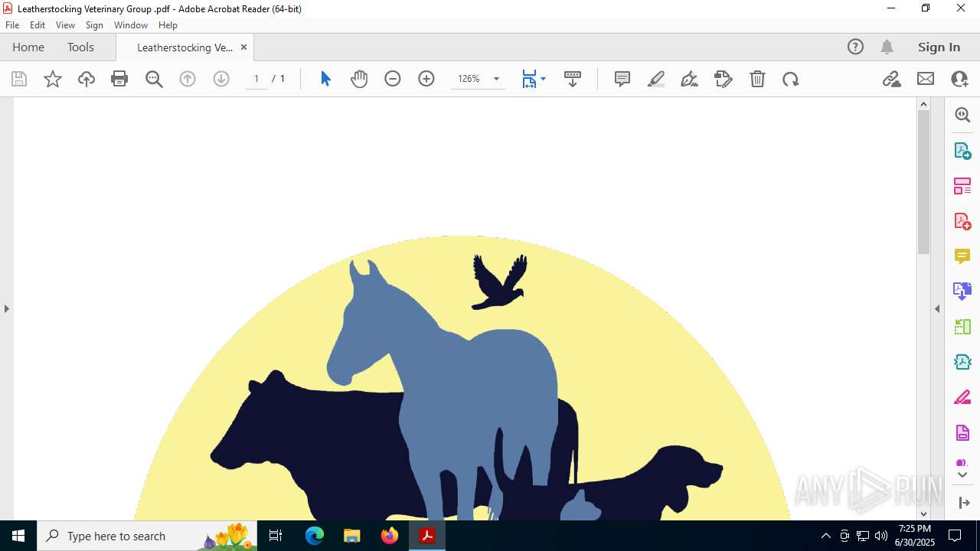Upload the file to cloud with the cloud arrow icon
This screenshot has width=980, height=551.
pos(87,79)
